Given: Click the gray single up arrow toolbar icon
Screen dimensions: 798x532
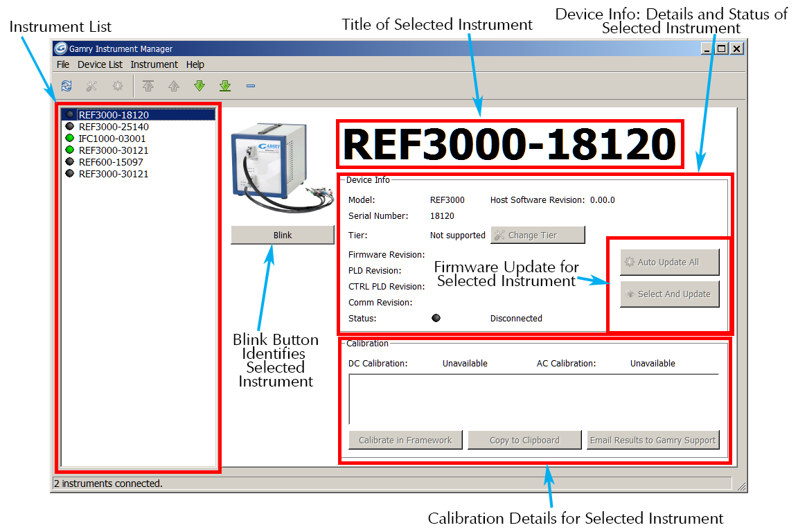Looking at the screenshot, I should (x=174, y=86).
